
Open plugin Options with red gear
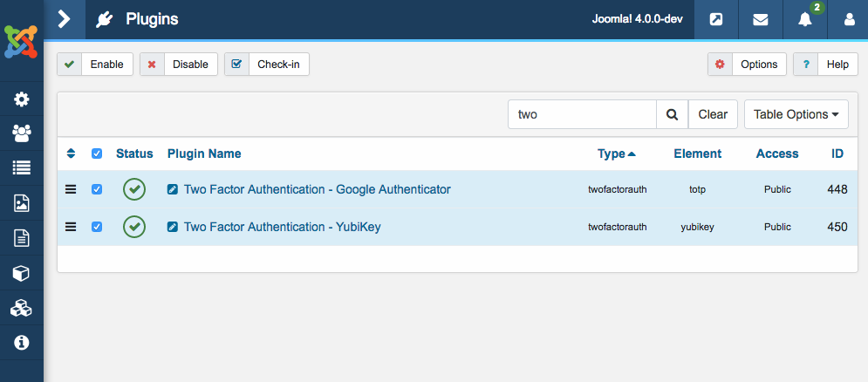[747, 65]
